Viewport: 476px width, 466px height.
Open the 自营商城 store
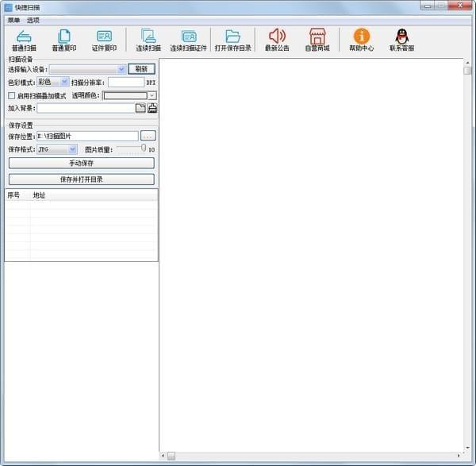coord(317,40)
